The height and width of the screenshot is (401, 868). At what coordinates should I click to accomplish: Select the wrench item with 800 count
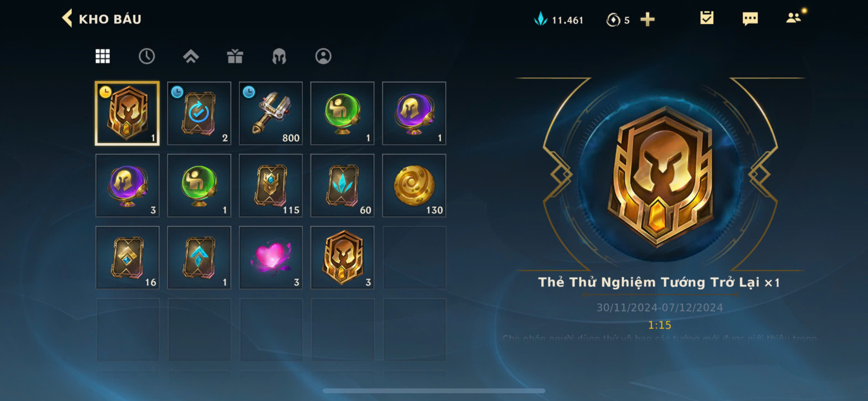[271, 113]
